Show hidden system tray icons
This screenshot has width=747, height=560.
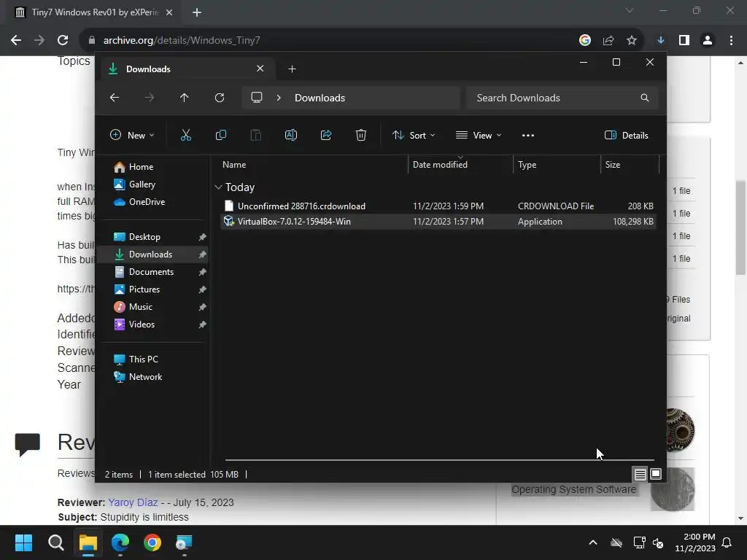click(x=593, y=542)
